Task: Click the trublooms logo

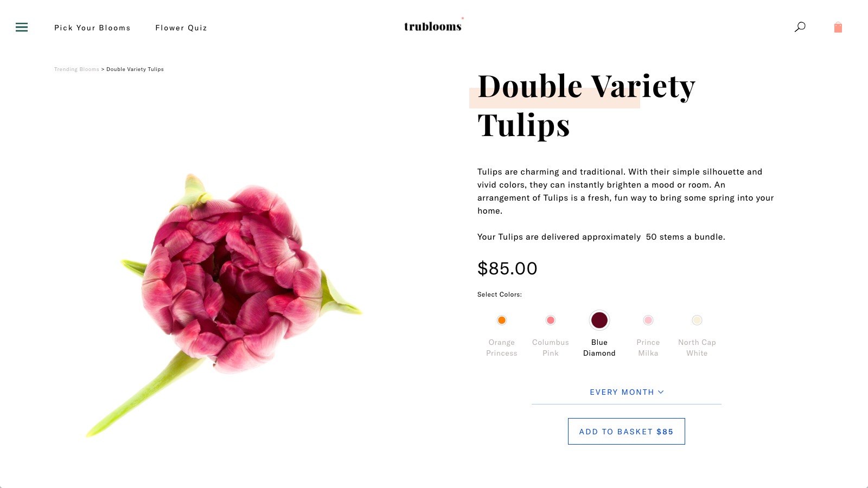Action: (x=433, y=26)
